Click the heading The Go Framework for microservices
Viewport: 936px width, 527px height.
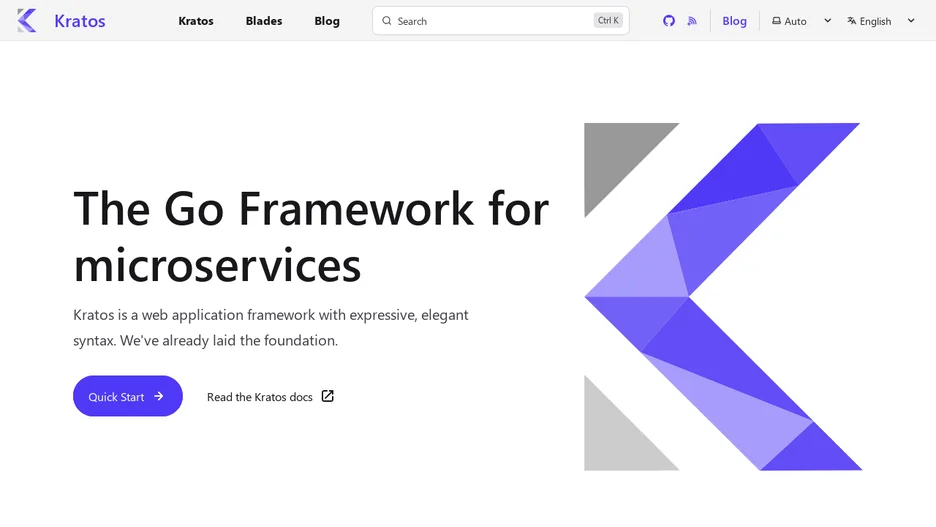coord(311,236)
